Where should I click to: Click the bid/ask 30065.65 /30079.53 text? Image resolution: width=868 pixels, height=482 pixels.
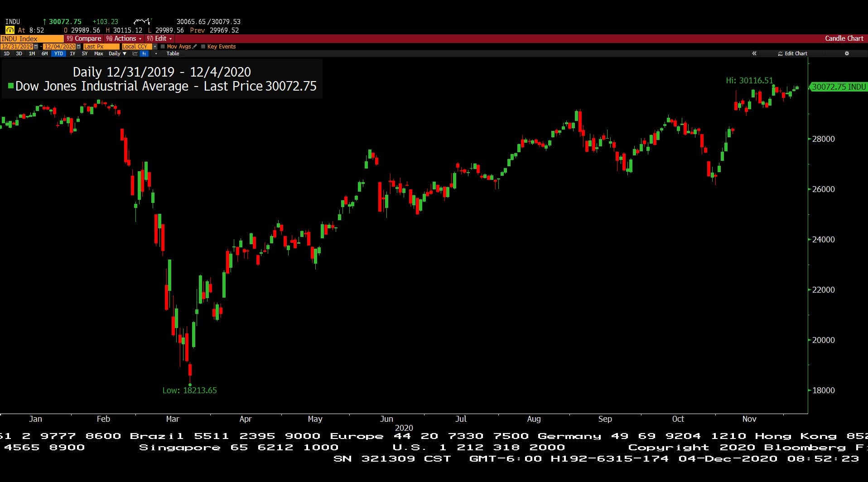(208, 21)
